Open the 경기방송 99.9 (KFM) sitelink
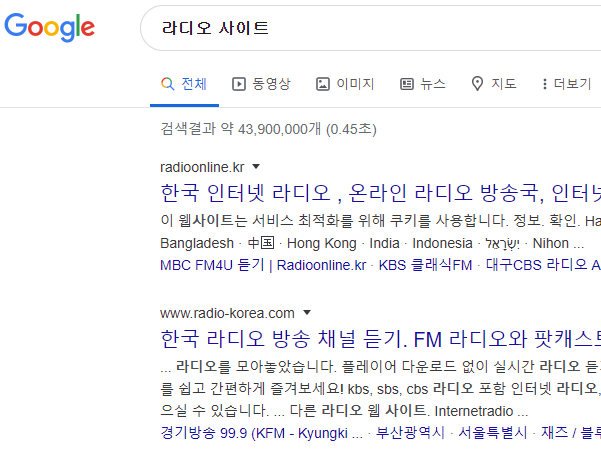601x451 pixels. coord(261,433)
